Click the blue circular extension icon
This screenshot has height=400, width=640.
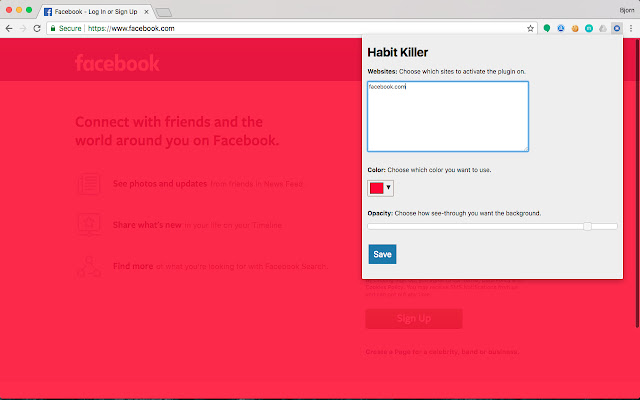point(561,28)
